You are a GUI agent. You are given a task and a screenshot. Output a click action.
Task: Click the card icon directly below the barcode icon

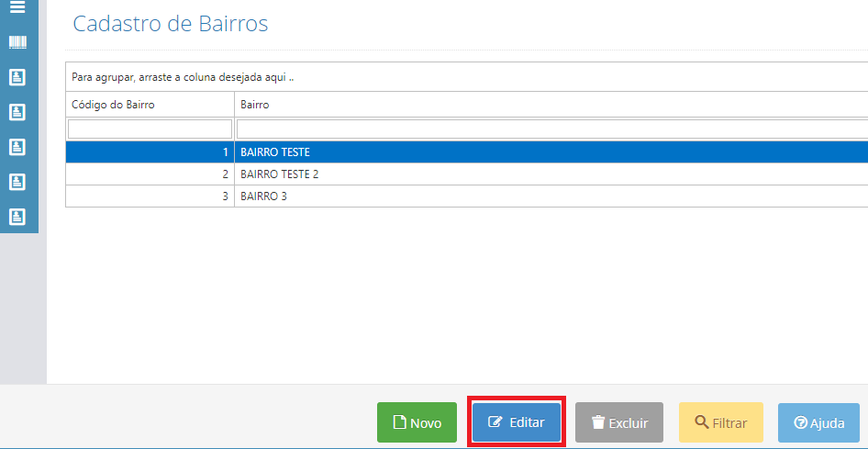click(17, 77)
